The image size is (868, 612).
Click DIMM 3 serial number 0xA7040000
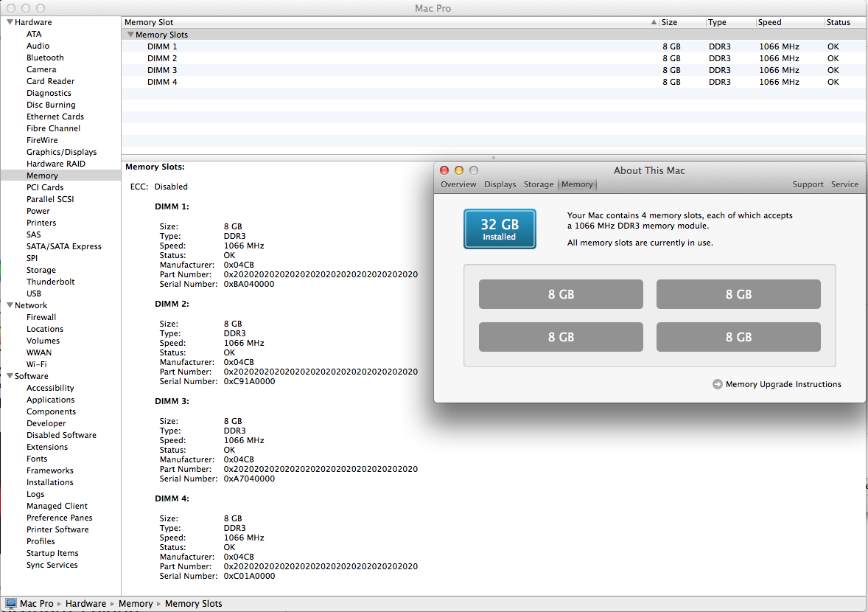point(249,479)
